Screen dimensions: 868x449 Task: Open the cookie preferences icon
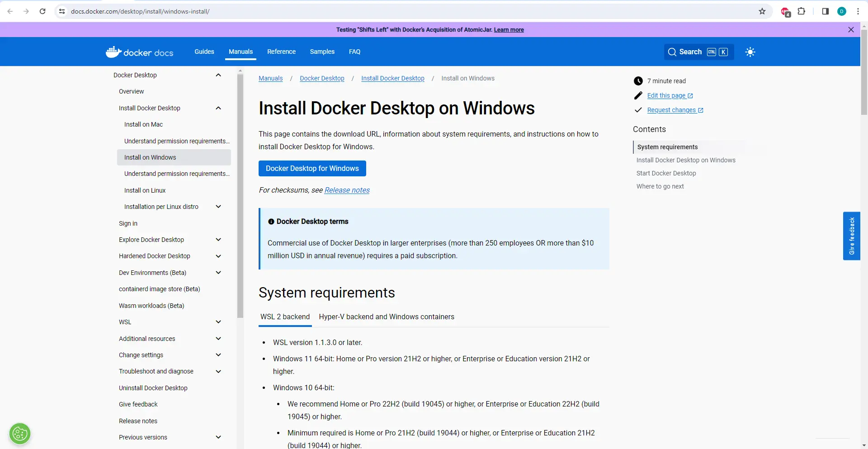[x=20, y=434]
